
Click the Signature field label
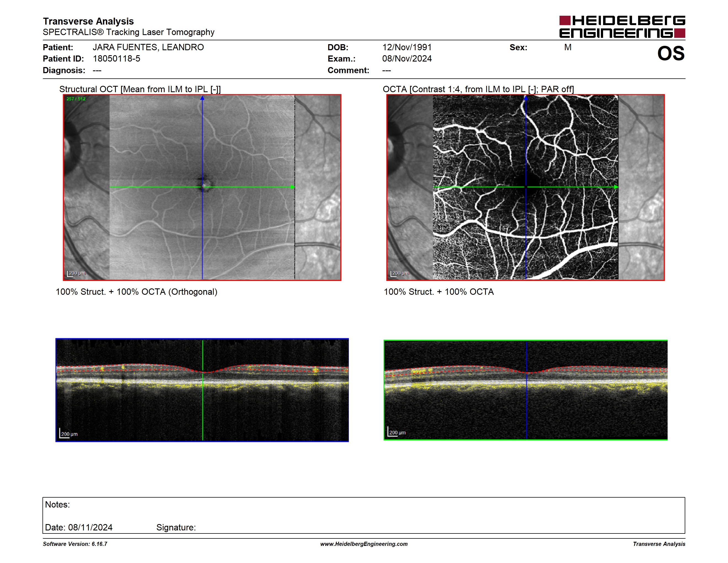[176, 528]
